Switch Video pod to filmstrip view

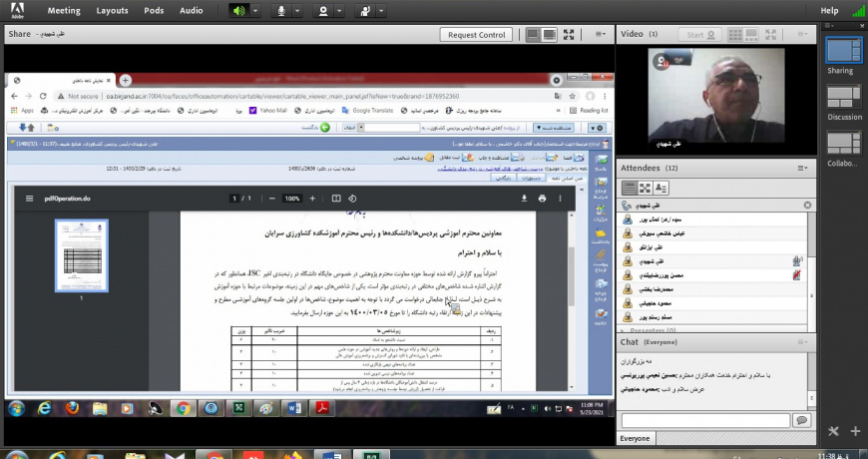(x=751, y=34)
